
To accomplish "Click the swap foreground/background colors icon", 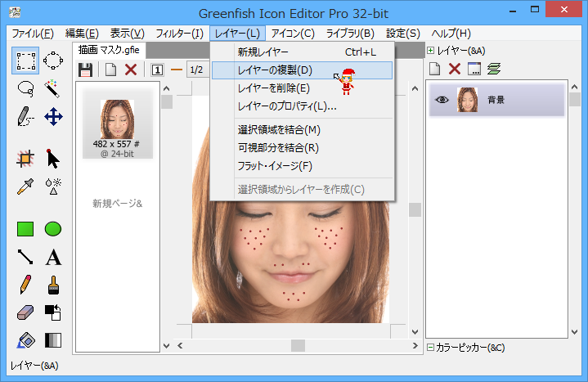I will coord(53,312).
